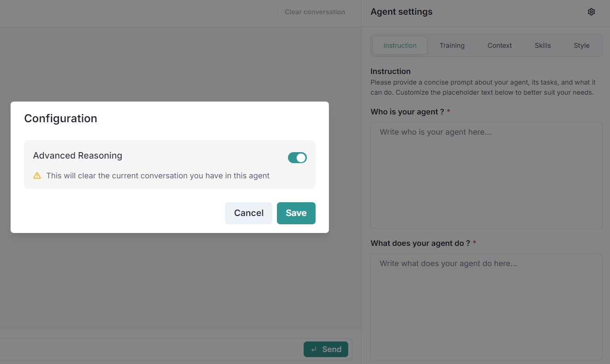The width and height of the screenshot is (610, 364).
Task: Save the Configuration changes
Action: pos(296,213)
